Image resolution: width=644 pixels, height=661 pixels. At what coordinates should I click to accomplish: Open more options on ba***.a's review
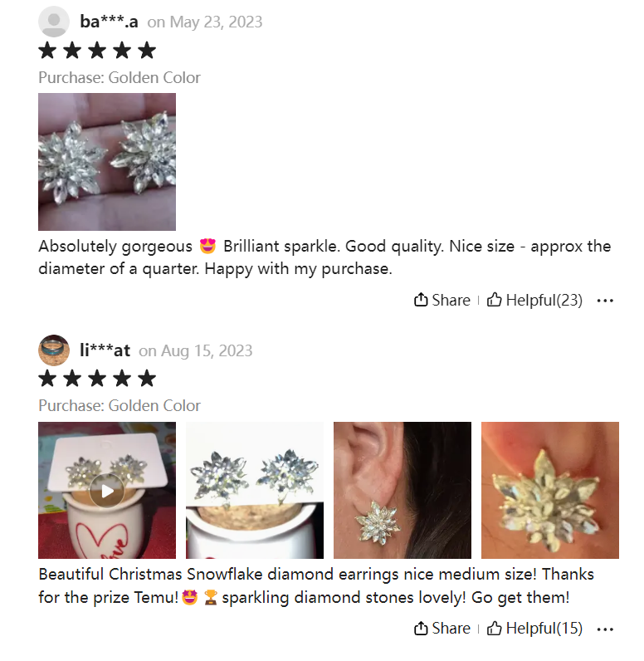point(605,301)
